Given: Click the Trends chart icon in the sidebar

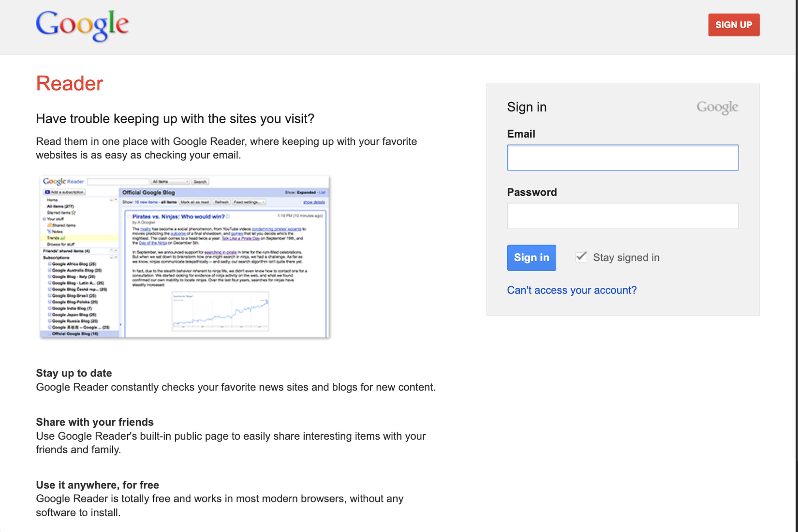Looking at the screenshot, I should pos(62,239).
